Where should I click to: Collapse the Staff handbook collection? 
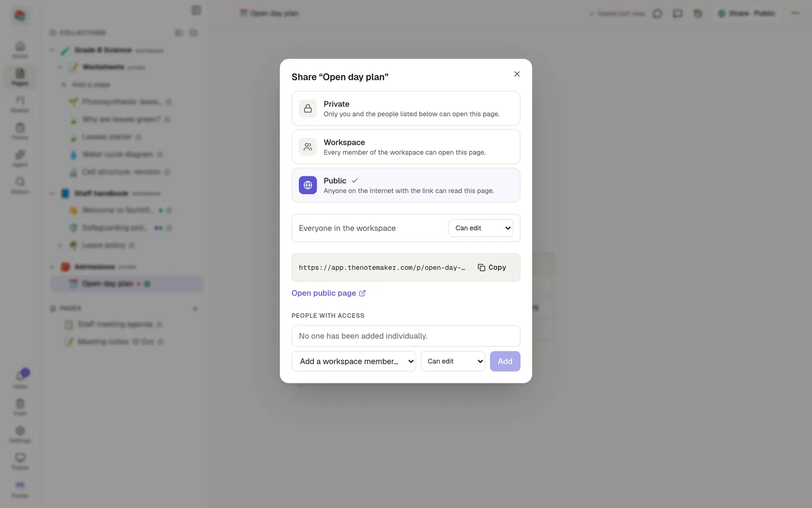pyautogui.click(x=52, y=194)
